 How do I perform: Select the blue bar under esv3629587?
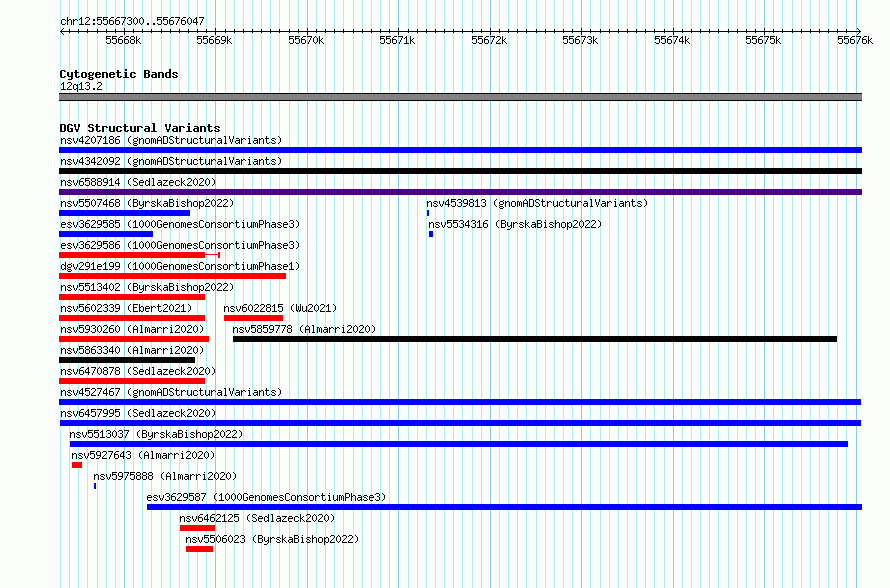click(x=505, y=507)
